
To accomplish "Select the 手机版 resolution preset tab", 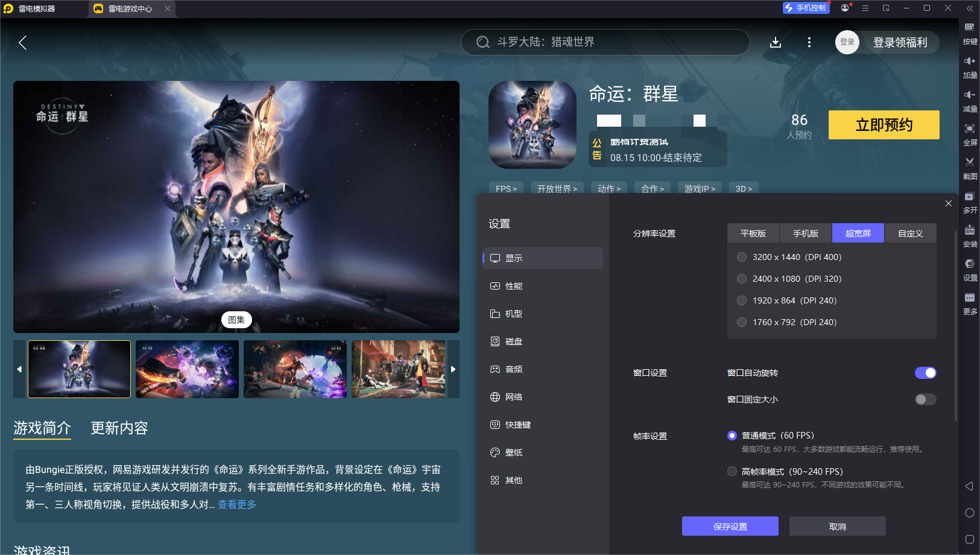I will (x=805, y=233).
